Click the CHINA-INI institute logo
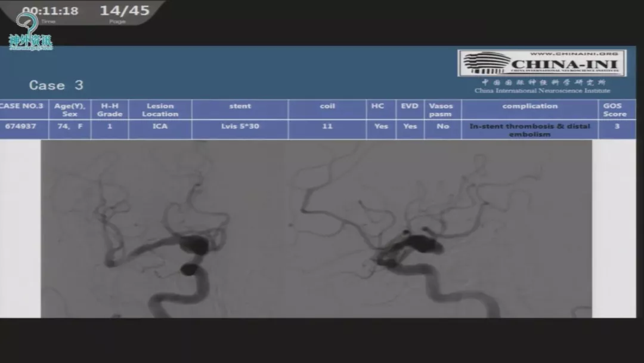644x363 pixels. (x=542, y=63)
